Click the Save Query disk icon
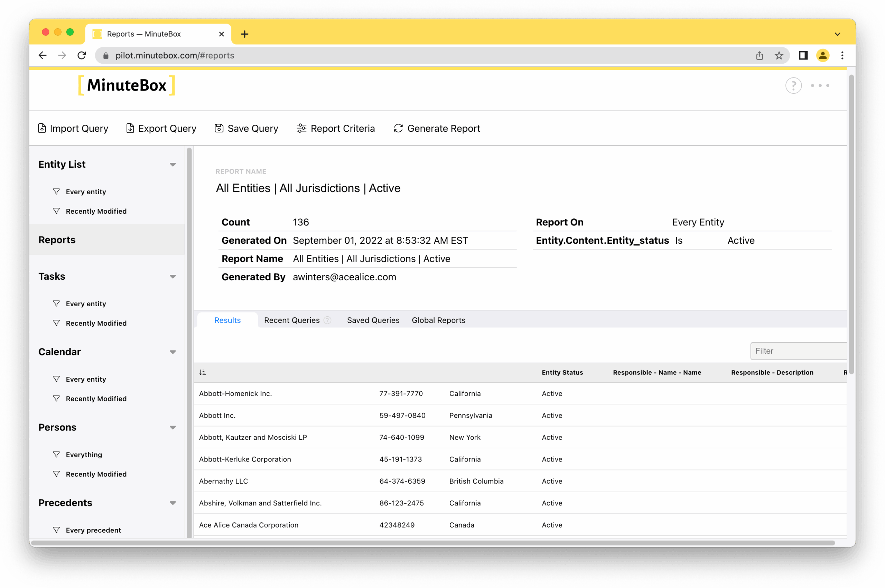The height and width of the screenshot is (588, 885). 219,128
